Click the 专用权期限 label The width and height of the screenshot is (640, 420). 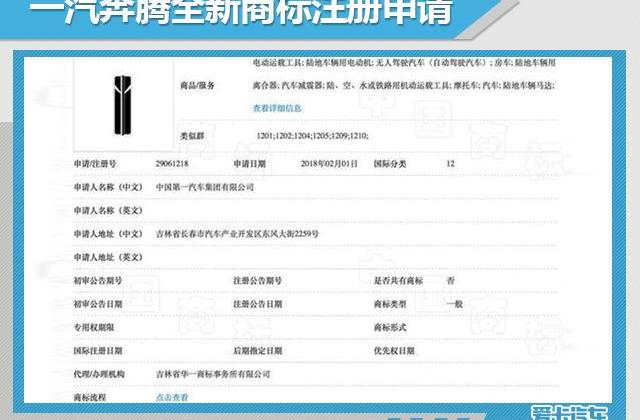pos(94,327)
